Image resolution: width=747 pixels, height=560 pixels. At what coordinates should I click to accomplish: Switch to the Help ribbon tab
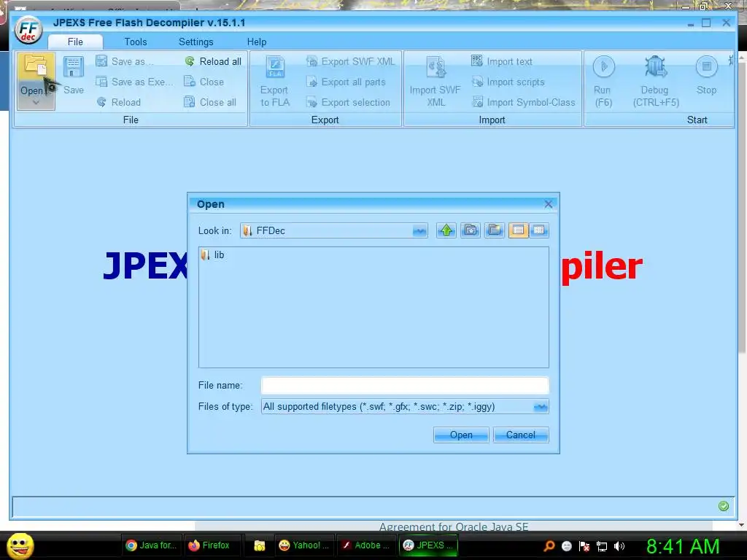pos(256,42)
